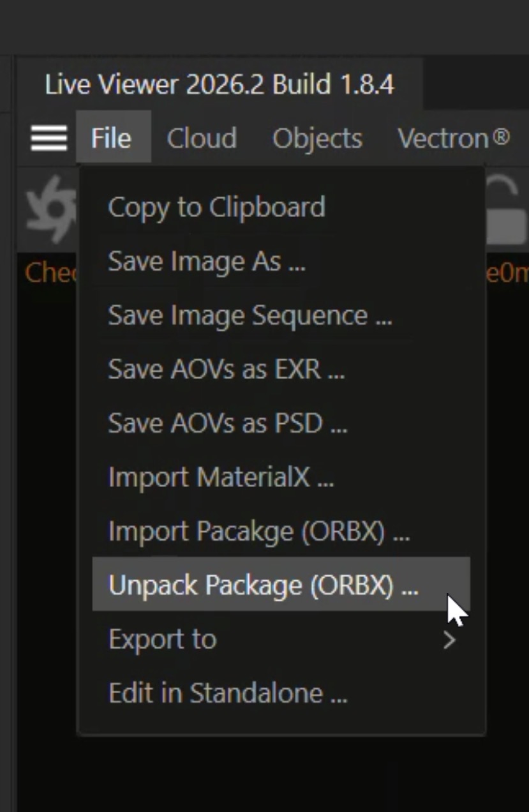Viewport: 529px width, 812px height.
Task: Open the hamburger menu in Live Viewer
Action: pyautogui.click(x=48, y=138)
